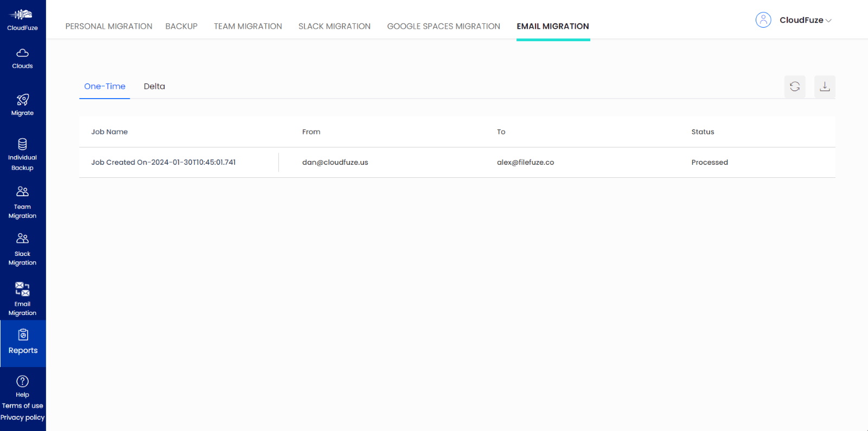Click the Help question mark icon
The width and height of the screenshot is (868, 431).
(x=22, y=382)
